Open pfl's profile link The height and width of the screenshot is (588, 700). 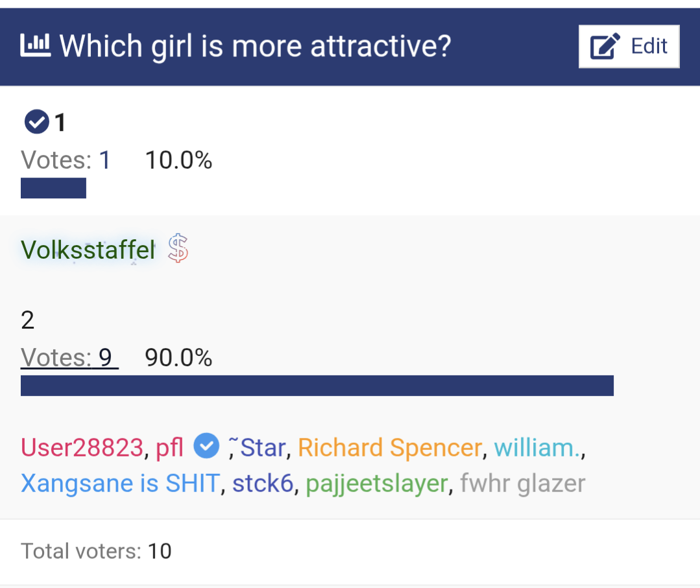(x=169, y=447)
